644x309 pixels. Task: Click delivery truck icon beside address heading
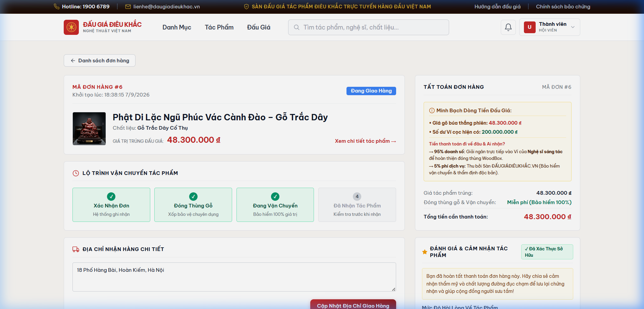(x=76, y=249)
